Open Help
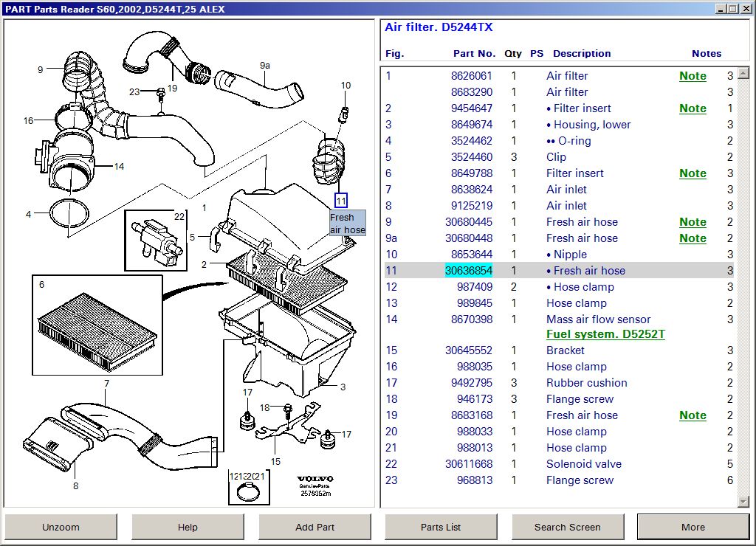The height and width of the screenshot is (546, 756). tap(188, 527)
